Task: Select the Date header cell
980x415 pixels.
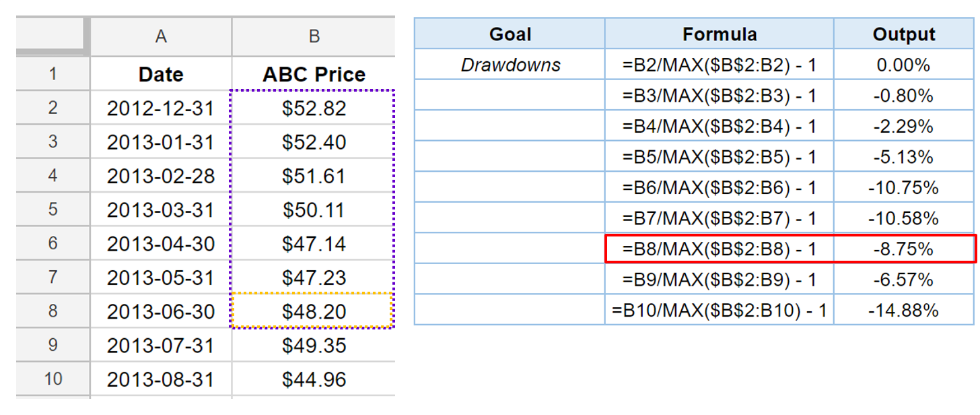Action: pos(161,74)
